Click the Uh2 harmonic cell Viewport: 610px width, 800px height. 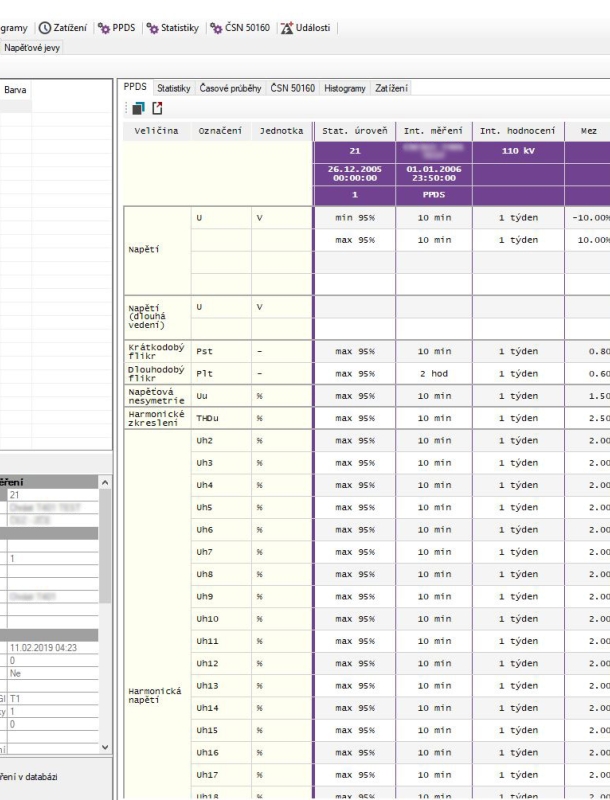point(221,441)
